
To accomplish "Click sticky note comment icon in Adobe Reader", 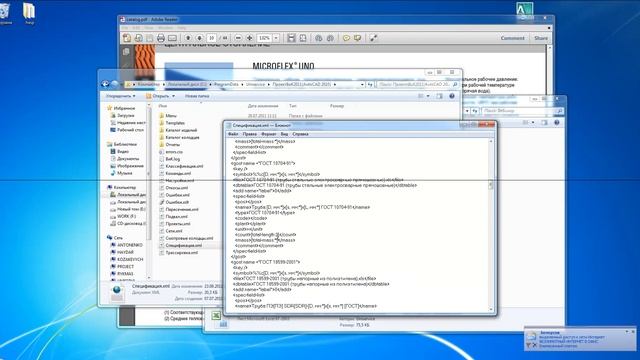I will 346,38.
